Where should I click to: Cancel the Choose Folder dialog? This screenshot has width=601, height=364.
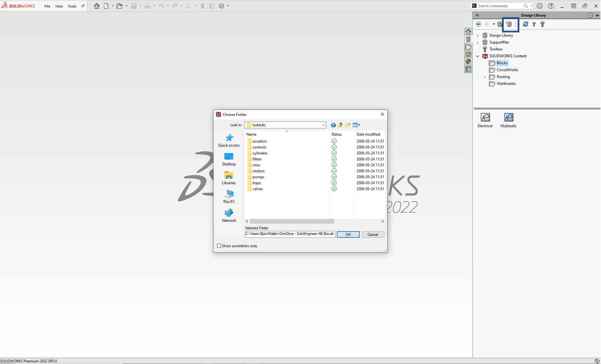coord(372,235)
